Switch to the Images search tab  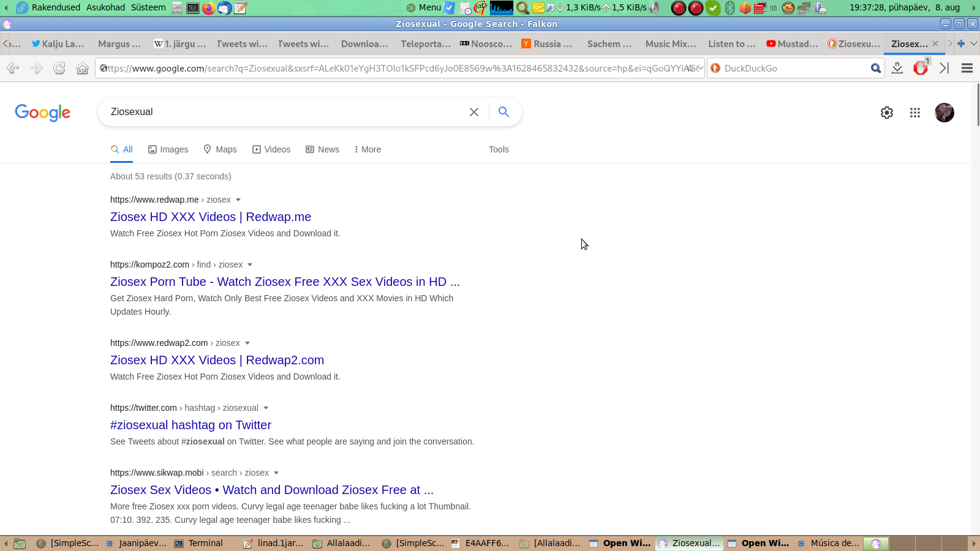coord(168,149)
